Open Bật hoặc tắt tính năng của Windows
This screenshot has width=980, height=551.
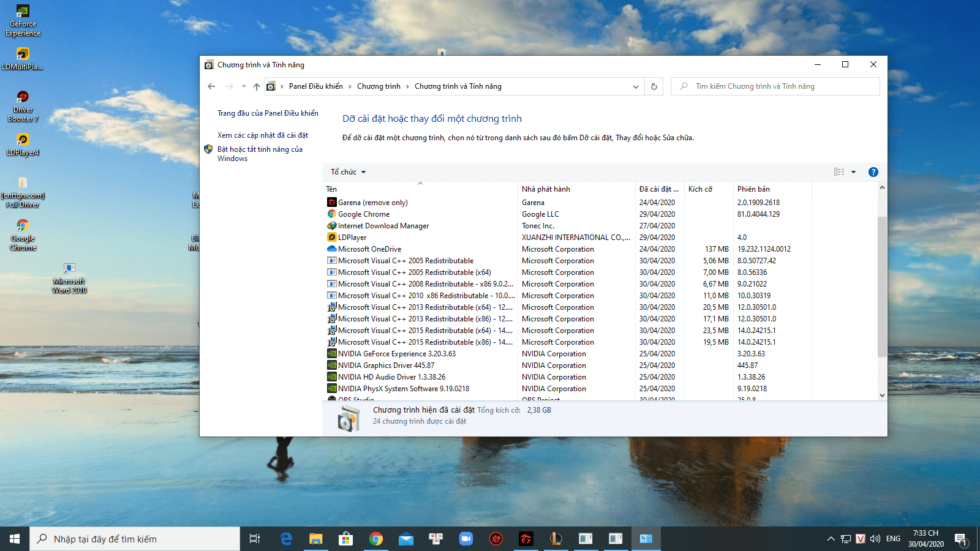coord(260,154)
